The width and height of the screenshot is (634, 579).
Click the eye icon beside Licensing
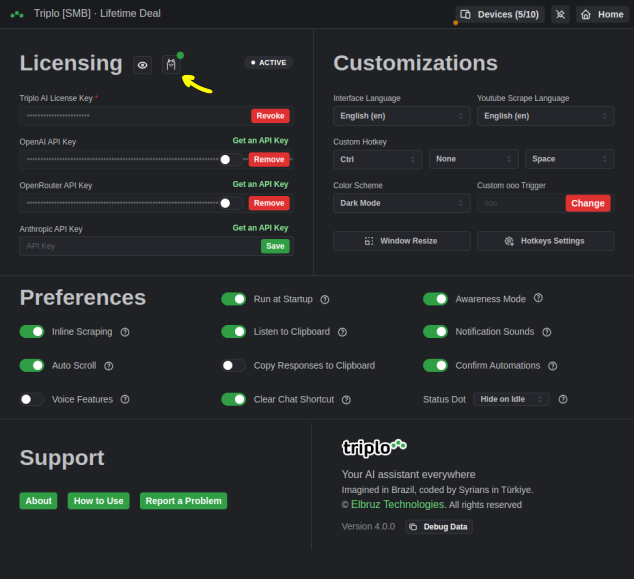[x=143, y=65]
